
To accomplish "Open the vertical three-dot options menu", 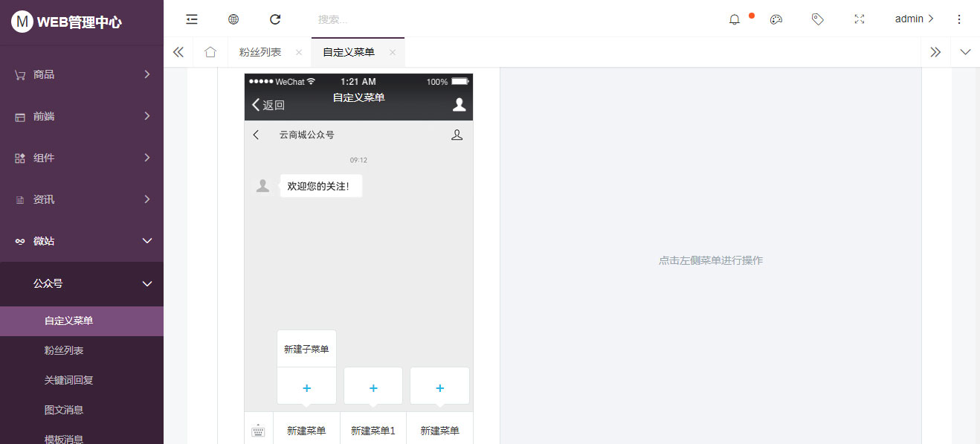I will [x=959, y=19].
